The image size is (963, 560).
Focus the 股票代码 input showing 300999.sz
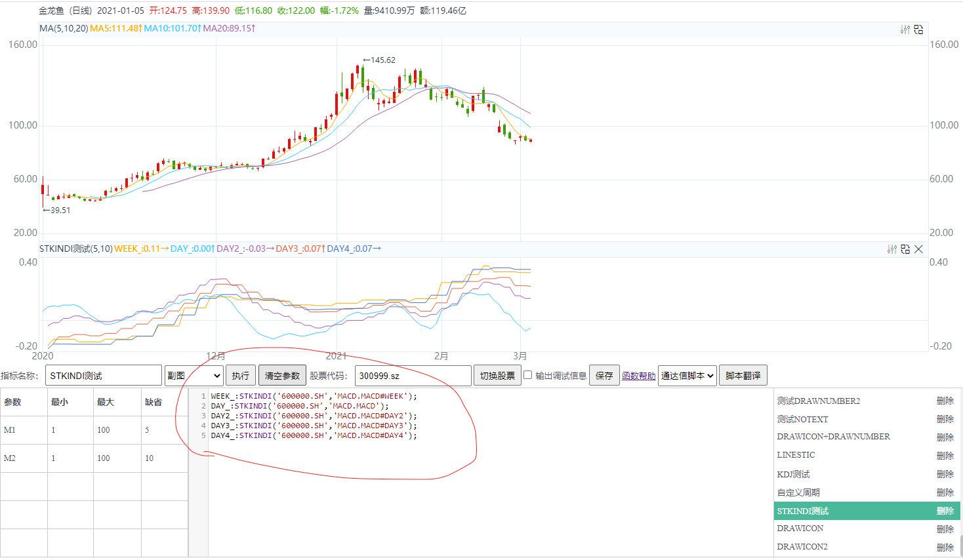click(413, 376)
